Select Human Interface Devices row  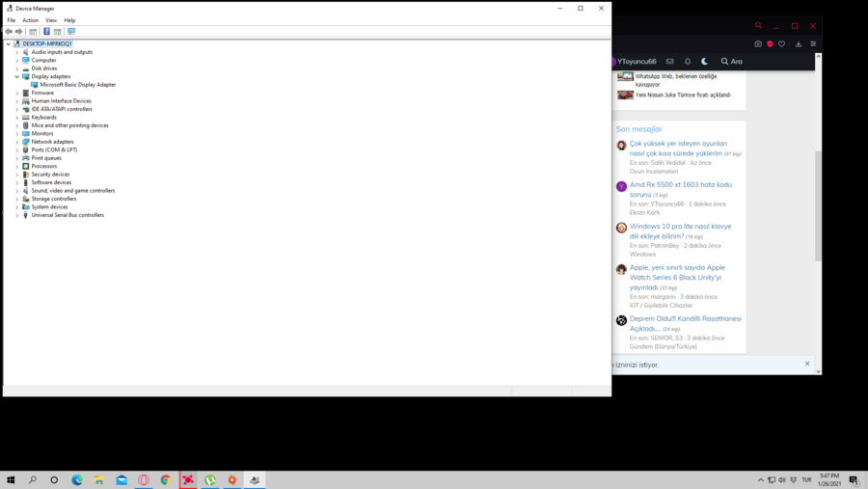[62, 101]
